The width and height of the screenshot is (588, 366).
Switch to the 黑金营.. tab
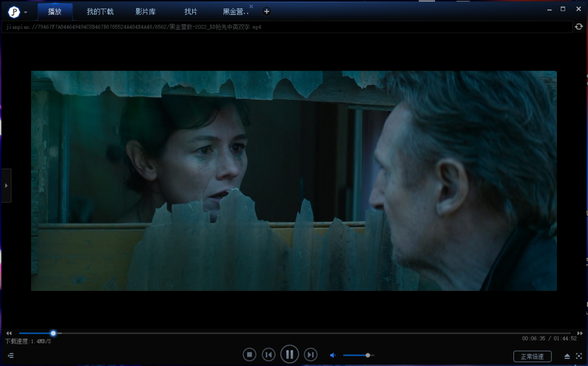click(236, 11)
